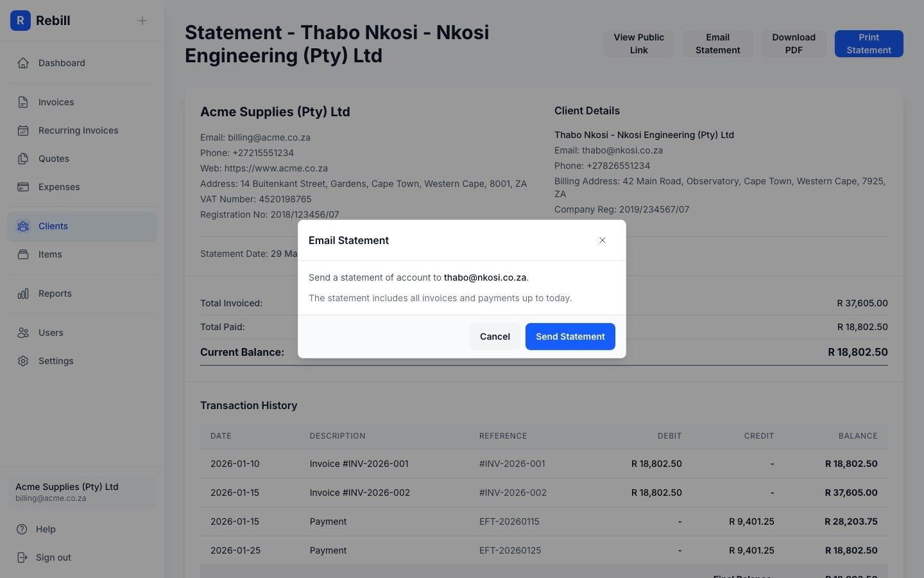Click the Sign out icon
Image resolution: width=924 pixels, height=578 pixels.
(x=23, y=557)
